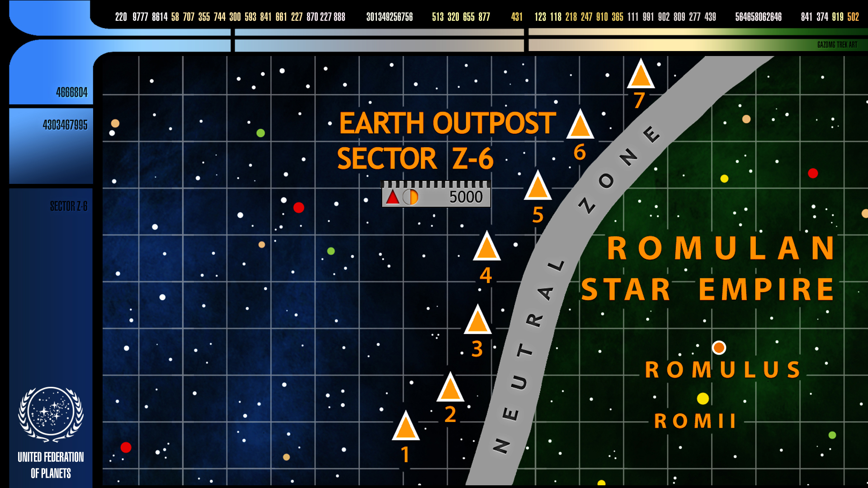The width and height of the screenshot is (868, 488).
Task: Click the red triangle in the scale legend
Action: [x=392, y=197]
